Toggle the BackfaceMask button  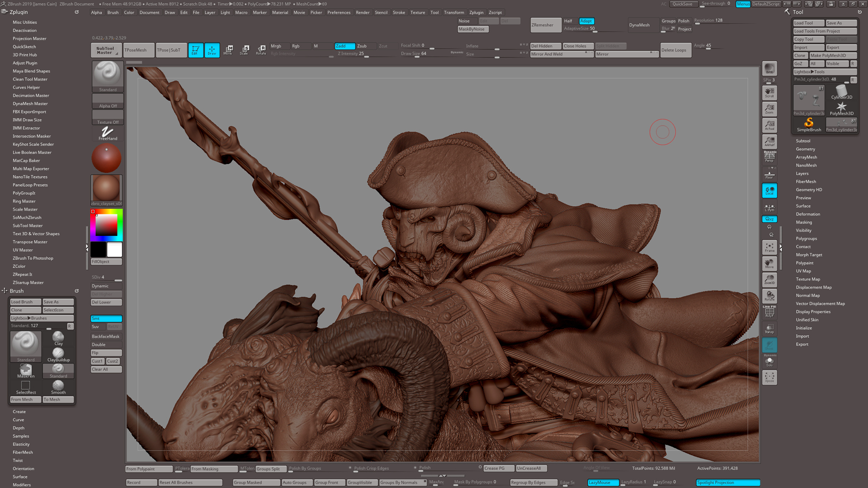click(x=106, y=336)
